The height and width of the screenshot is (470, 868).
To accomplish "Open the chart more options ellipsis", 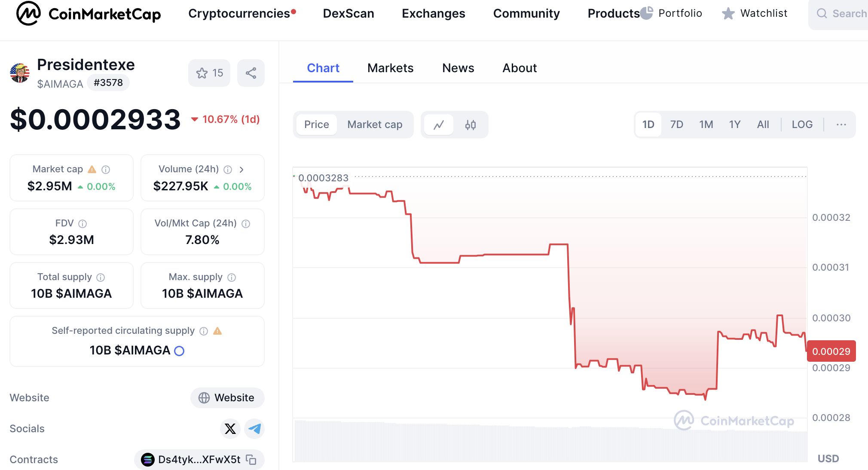I will click(x=841, y=125).
